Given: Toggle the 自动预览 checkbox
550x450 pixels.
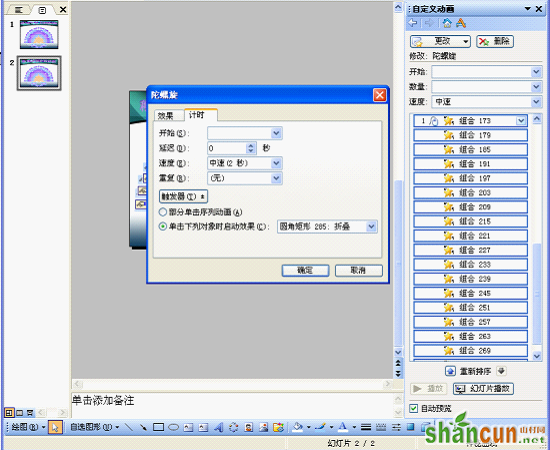Looking at the screenshot, I should coord(414,408).
